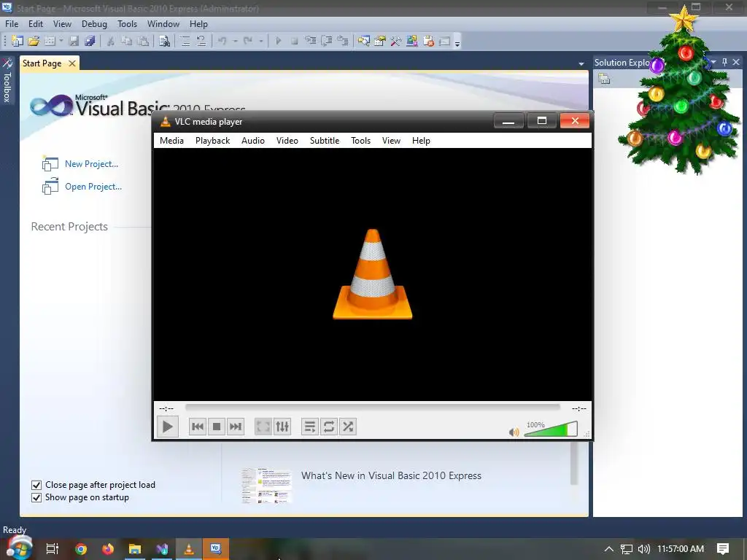Toggle VLC random shuffle button
This screenshot has height=560, width=747.
348,426
